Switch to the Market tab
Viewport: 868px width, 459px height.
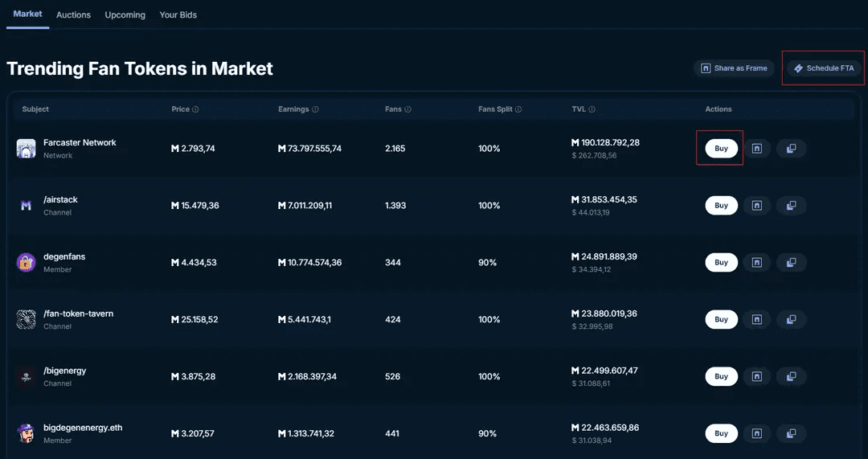(x=27, y=14)
